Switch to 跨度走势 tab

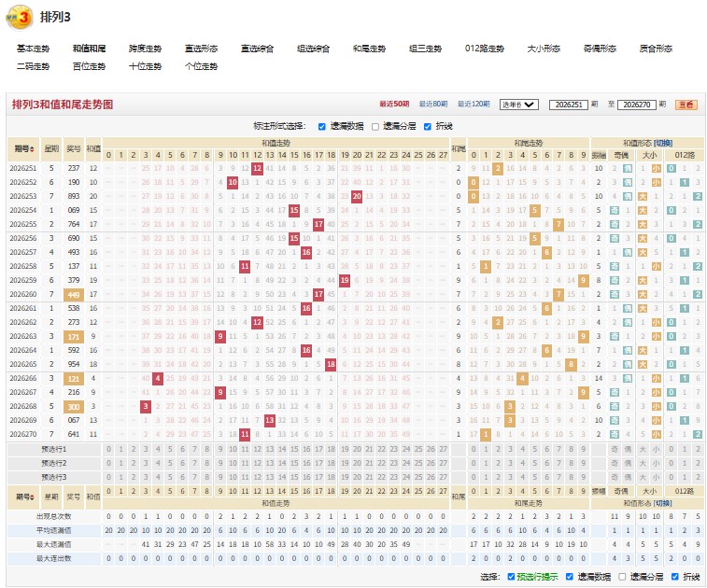click(x=145, y=49)
